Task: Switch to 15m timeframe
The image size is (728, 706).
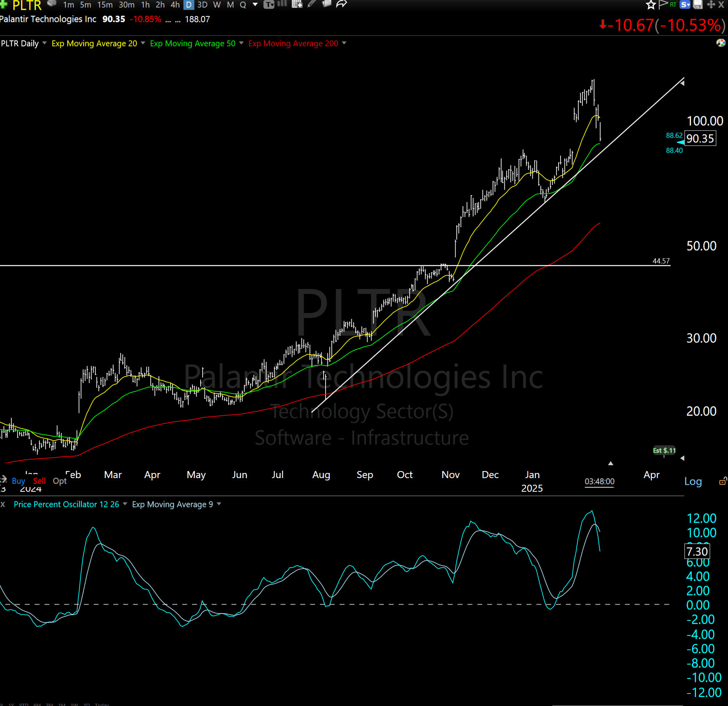Action: coord(105,5)
